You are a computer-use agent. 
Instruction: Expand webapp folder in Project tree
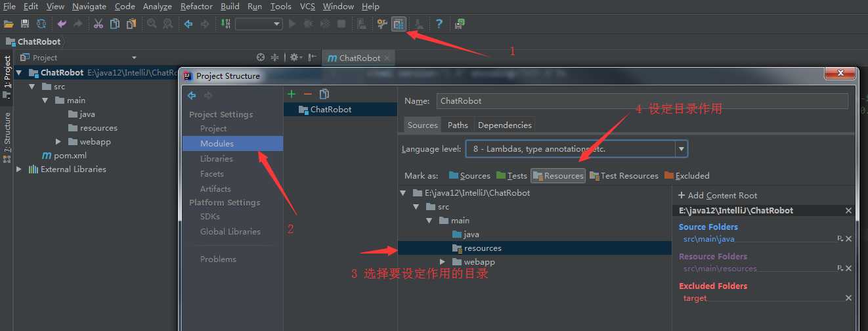tap(58, 142)
